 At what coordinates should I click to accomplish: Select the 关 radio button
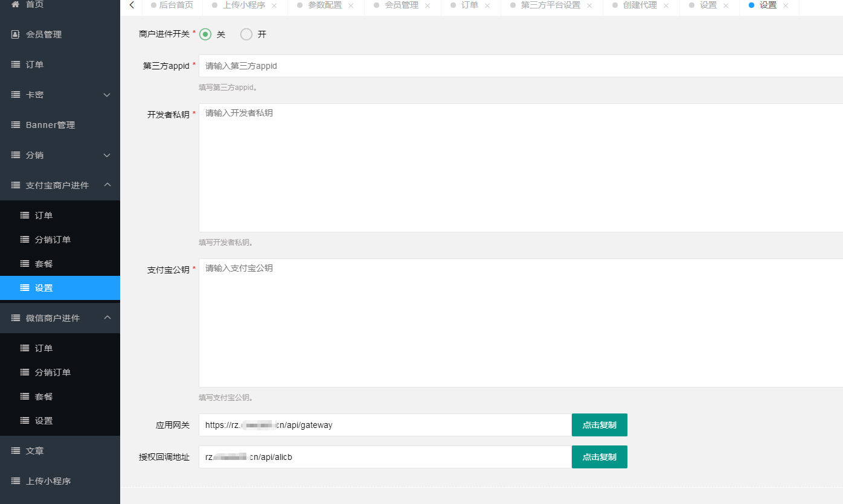205,34
